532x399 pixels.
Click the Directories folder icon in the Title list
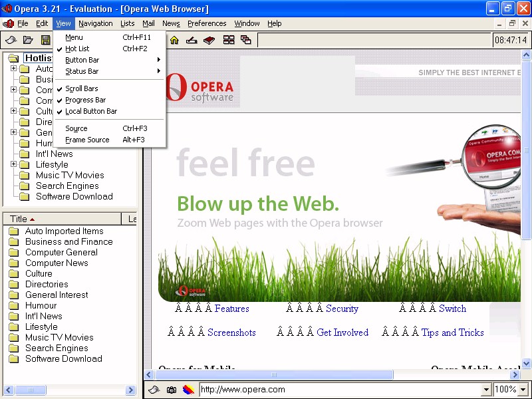point(13,285)
